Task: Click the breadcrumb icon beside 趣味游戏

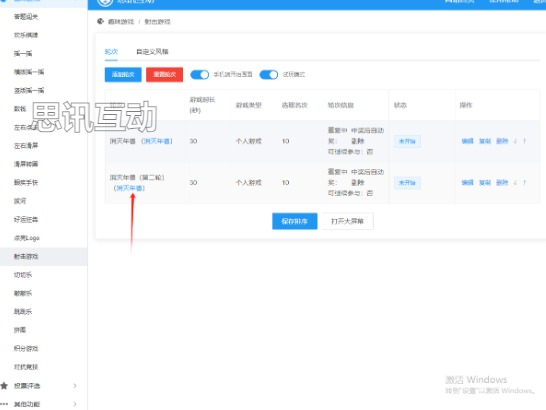Action: pyautogui.click(x=100, y=22)
